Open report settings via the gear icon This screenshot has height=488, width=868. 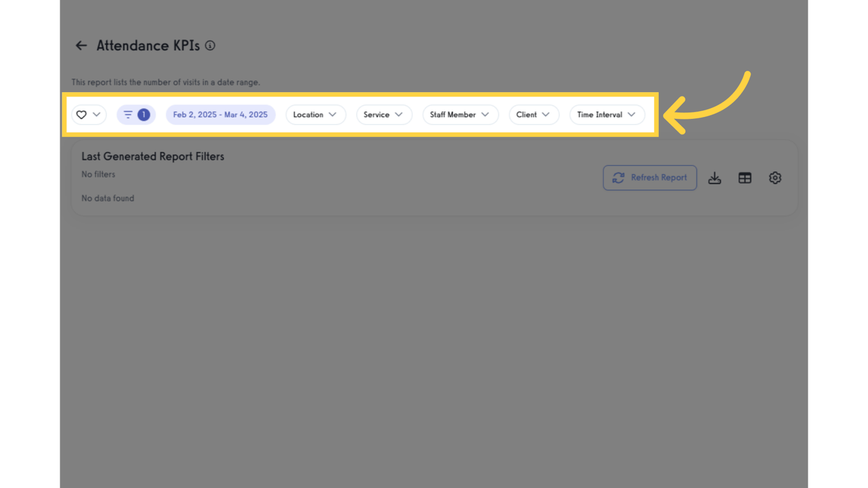775,178
